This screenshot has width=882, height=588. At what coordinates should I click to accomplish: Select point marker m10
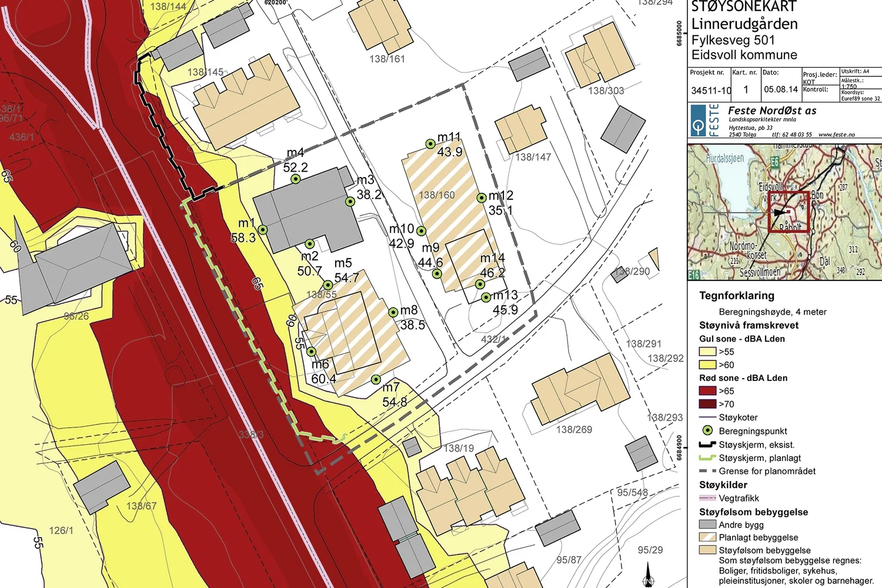(x=422, y=230)
